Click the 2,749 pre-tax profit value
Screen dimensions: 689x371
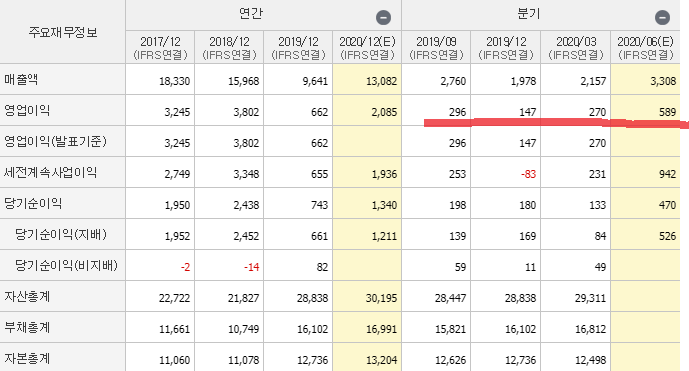pyautogui.click(x=177, y=174)
